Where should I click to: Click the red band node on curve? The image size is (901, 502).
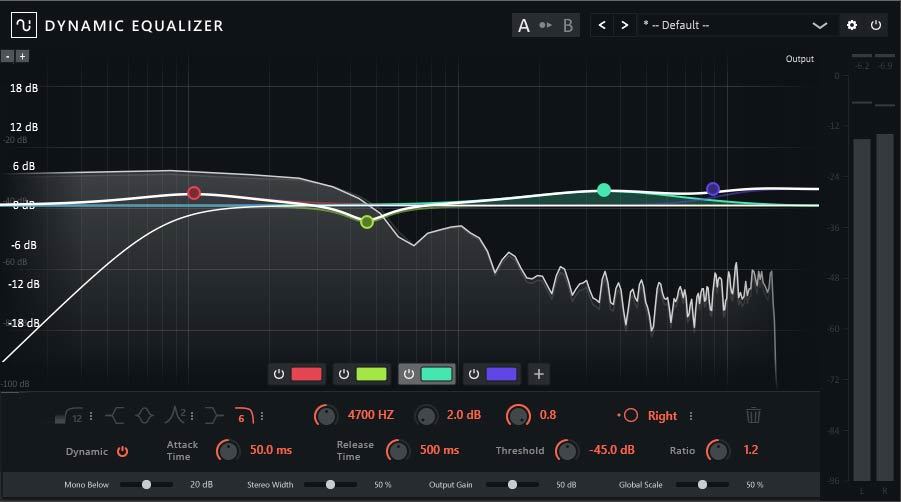click(194, 193)
